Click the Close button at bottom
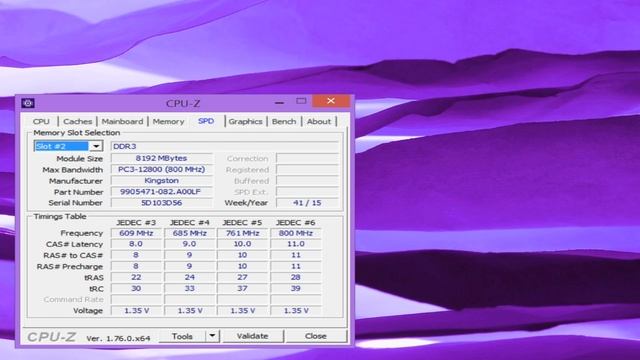 (316, 336)
